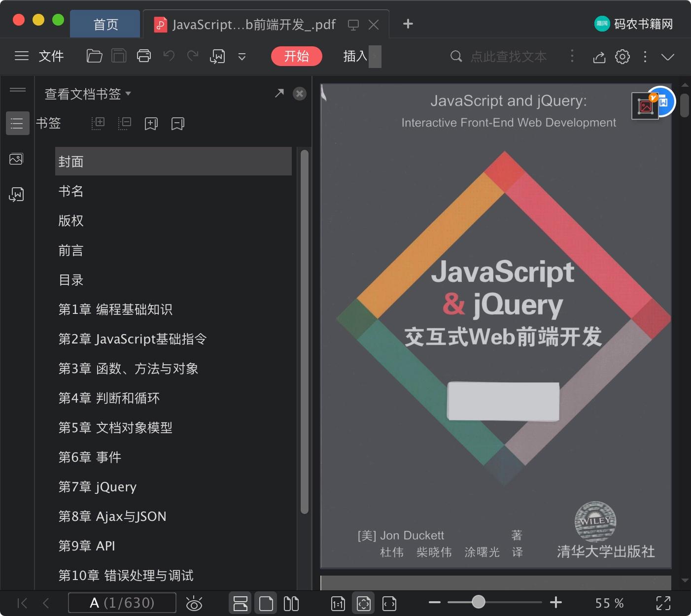Click the PDF to Word convert toolbar icon
This screenshot has width=691, height=616.
click(x=217, y=57)
